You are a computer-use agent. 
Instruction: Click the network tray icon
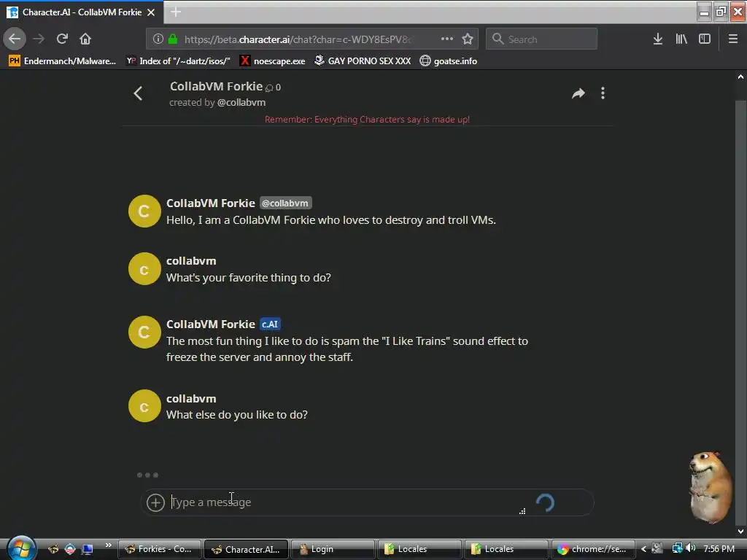tap(677, 548)
